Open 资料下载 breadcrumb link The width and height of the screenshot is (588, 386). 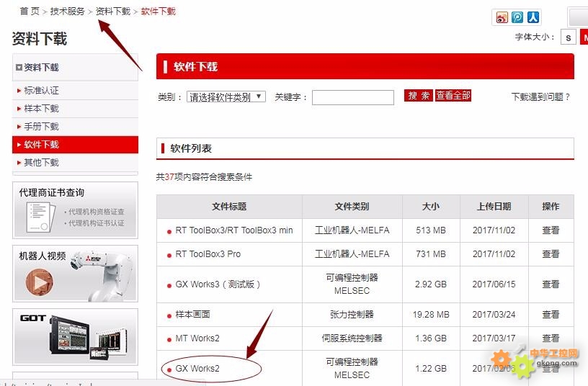(x=113, y=12)
